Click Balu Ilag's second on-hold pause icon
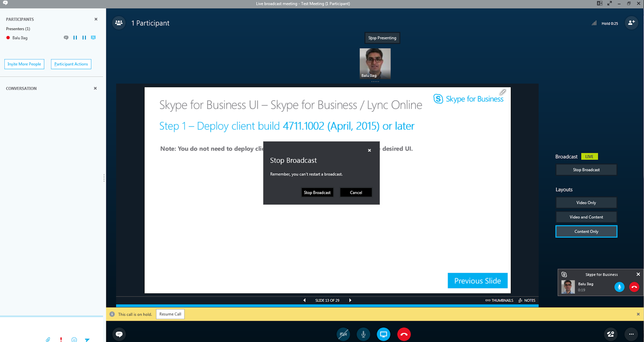This screenshot has width=644, height=342. coord(84,37)
